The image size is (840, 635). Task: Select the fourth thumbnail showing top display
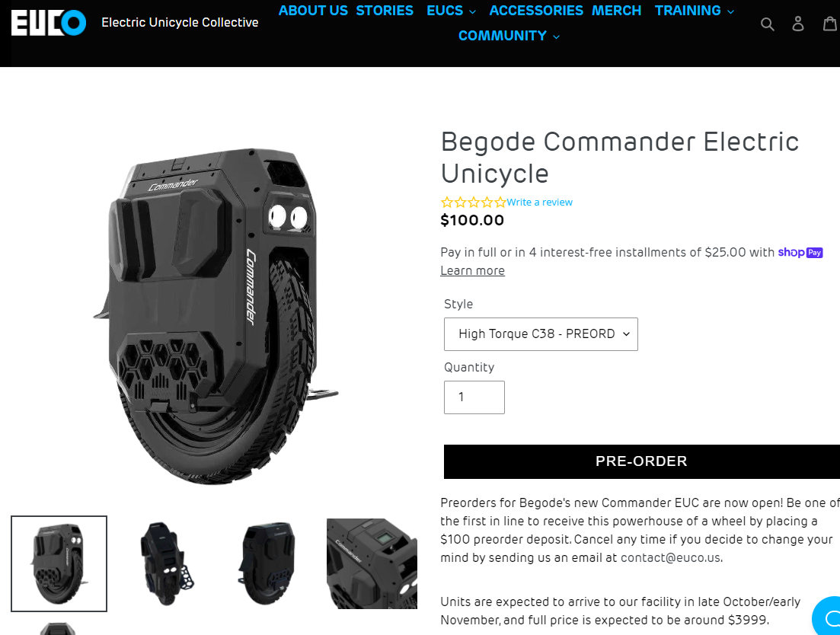[372, 563]
